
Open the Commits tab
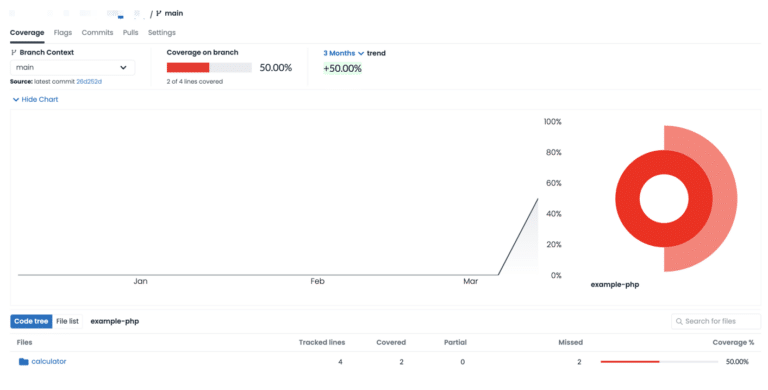coord(97,32)
